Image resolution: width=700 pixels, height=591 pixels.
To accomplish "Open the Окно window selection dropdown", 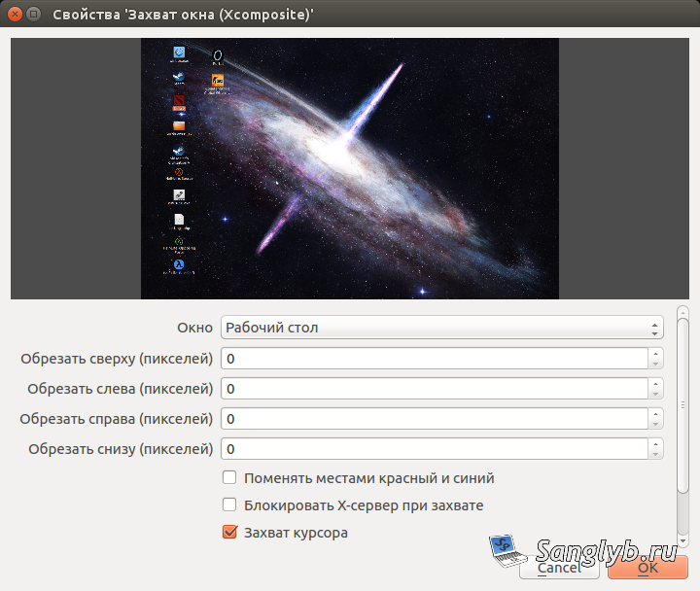I will pos(442,328).
